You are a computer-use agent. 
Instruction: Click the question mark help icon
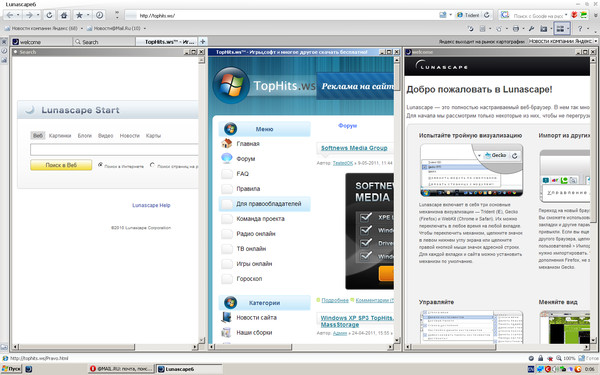(580, 29)
